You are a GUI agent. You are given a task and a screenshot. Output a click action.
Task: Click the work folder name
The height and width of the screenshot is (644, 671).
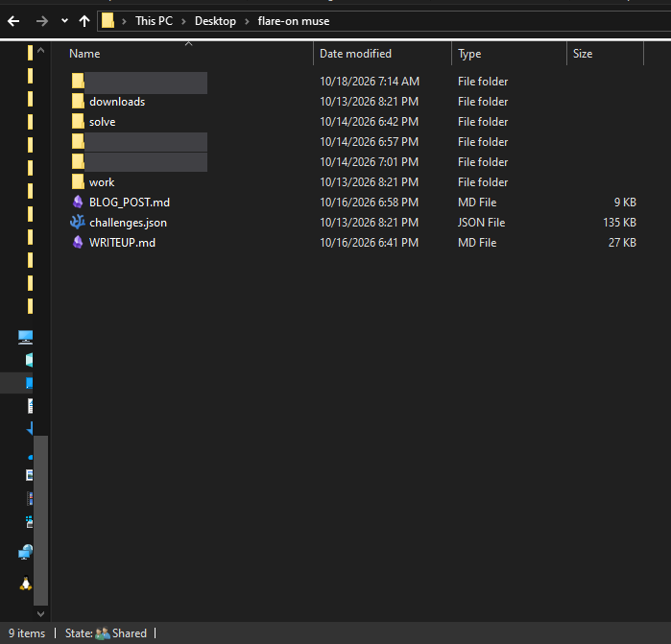coord(102,182)
